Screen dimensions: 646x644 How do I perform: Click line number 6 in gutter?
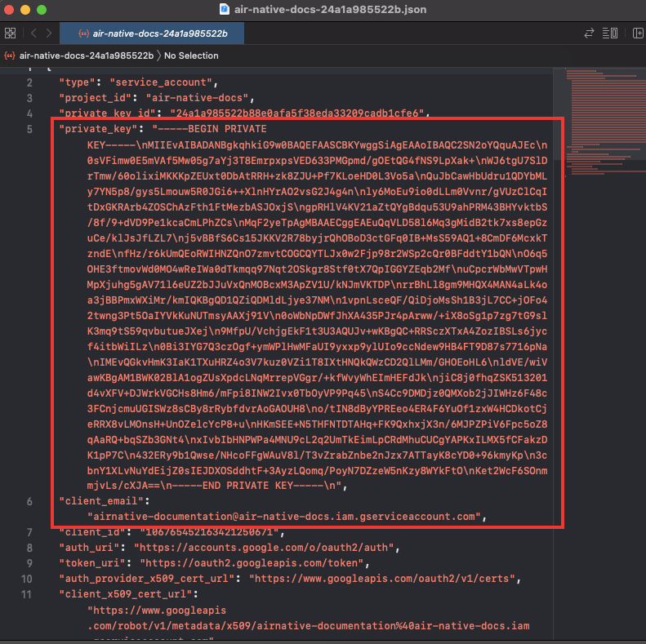29,501
